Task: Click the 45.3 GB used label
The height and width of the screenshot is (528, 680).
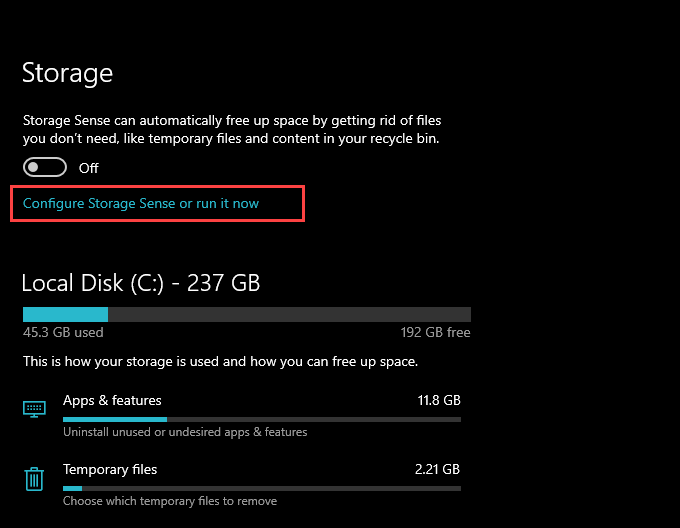Action: pos(63,332)
